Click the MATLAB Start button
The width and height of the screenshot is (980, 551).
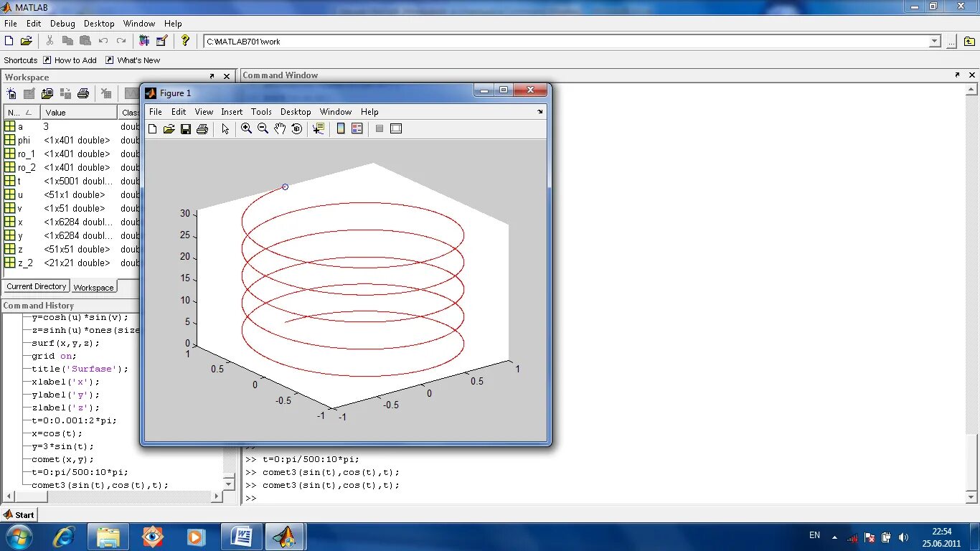19,514
